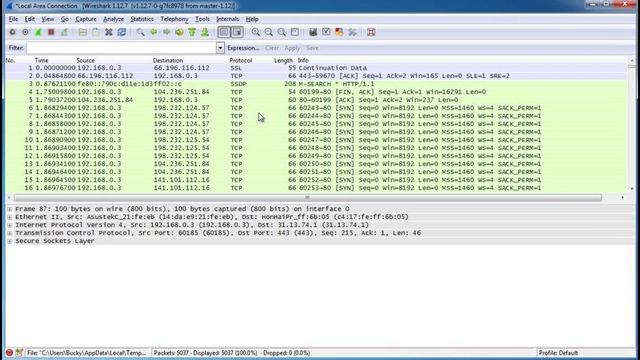Viewport: 640px width, 360px height.
Task: Select packet 1 Continuation Data row
Action: click(x=316, y=68)
